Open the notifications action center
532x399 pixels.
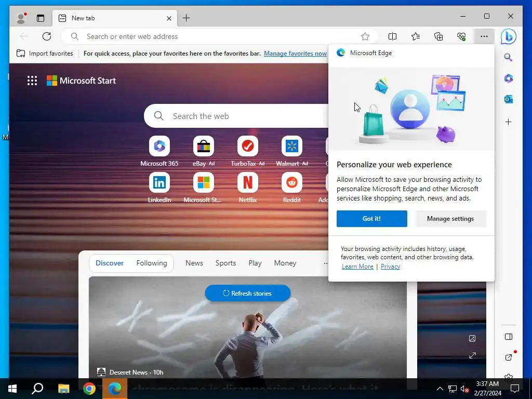tap(515, 389)
